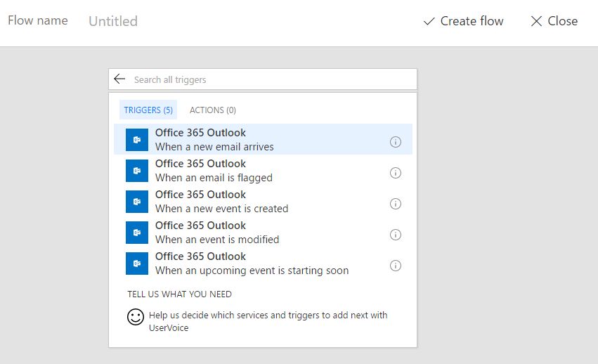View info for upcoming event starting soon trigger
The width and height of the screenshot is (598, 364).
pos(396,266)
